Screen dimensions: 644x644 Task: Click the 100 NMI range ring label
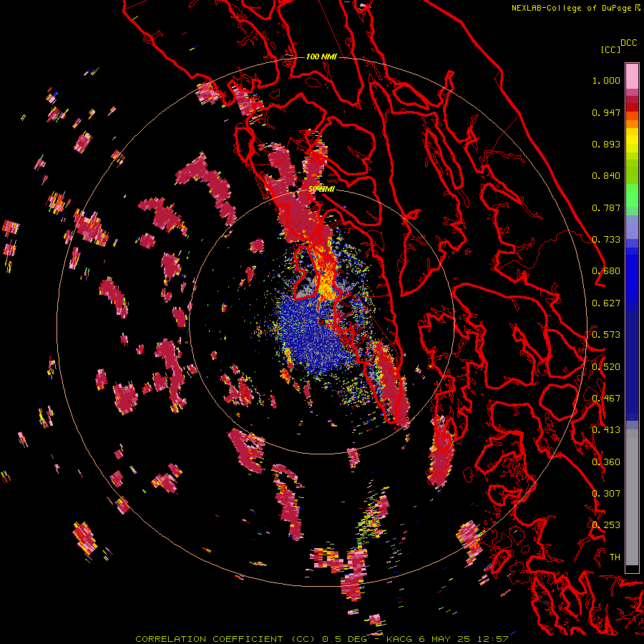tap(321, 57)
